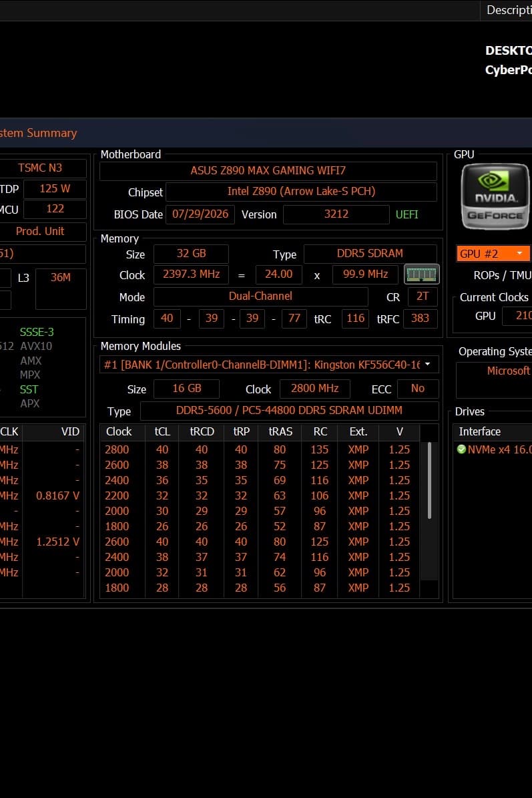Click the memory module chip icon
The height and width of the screenshot is (798, 532).
[x=422, y=274]
